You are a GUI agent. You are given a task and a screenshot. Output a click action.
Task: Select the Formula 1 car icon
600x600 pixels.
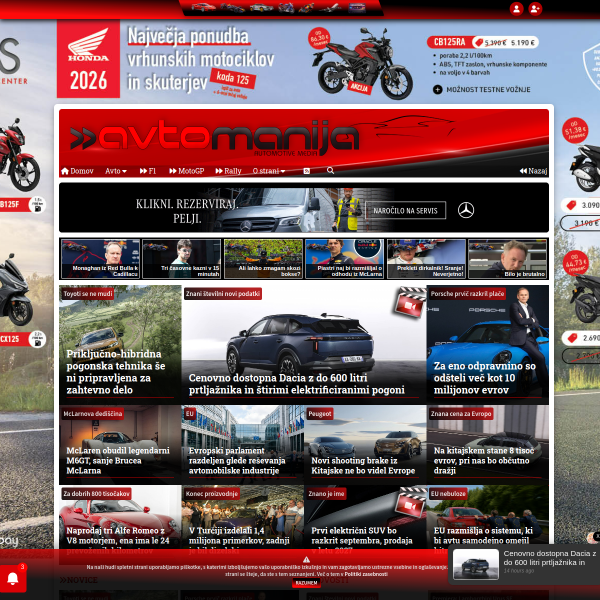[232, 8]
